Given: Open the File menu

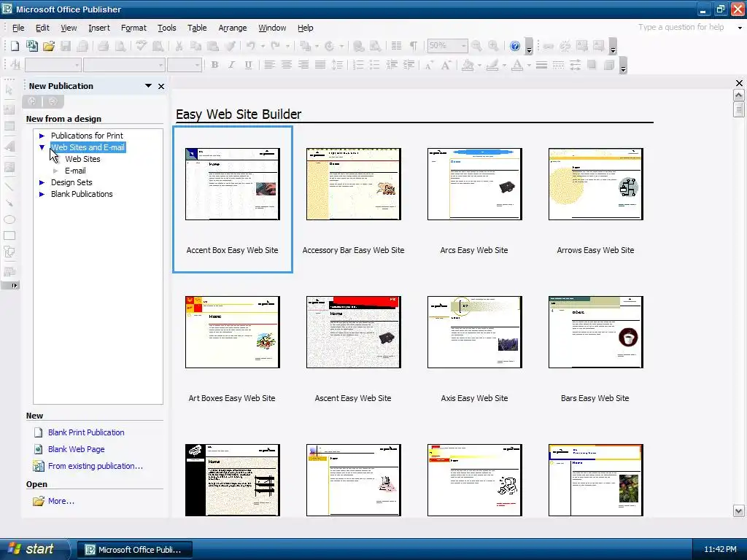Looking at the screenshot, I should tap(18, 28).
